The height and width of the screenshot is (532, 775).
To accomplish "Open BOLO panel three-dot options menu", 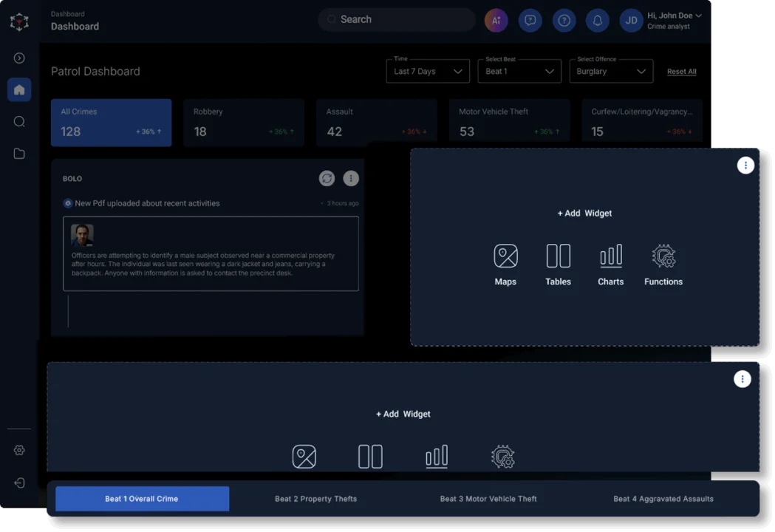I will [351, 178].
